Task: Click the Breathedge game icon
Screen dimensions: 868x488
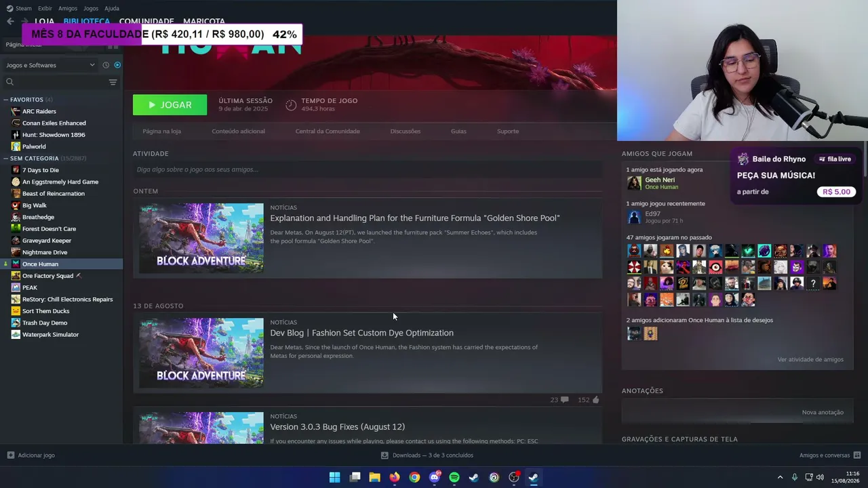Action: [16, 217]
